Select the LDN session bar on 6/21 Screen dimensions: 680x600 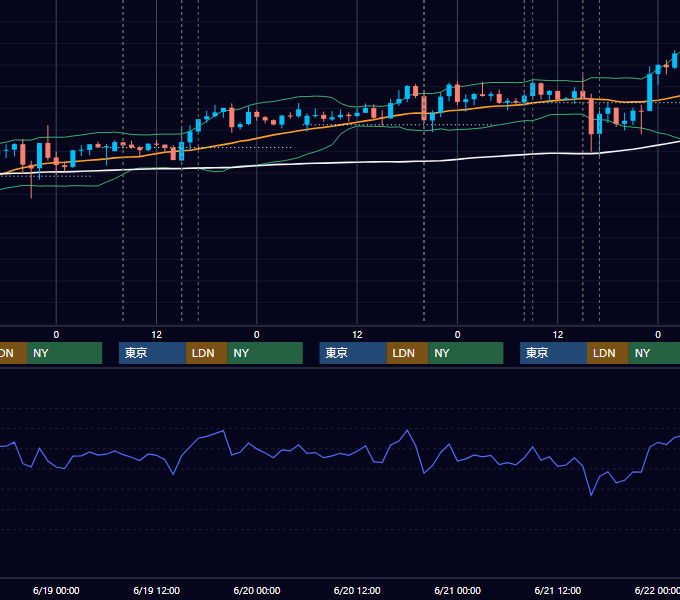click(x=608, y=353)
